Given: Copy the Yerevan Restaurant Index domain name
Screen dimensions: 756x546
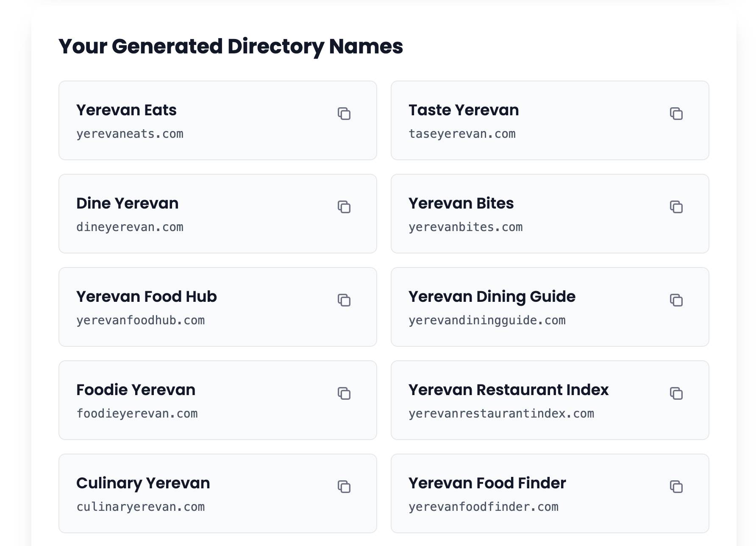Looking at the screenshot, I should (x=677, y=394).
